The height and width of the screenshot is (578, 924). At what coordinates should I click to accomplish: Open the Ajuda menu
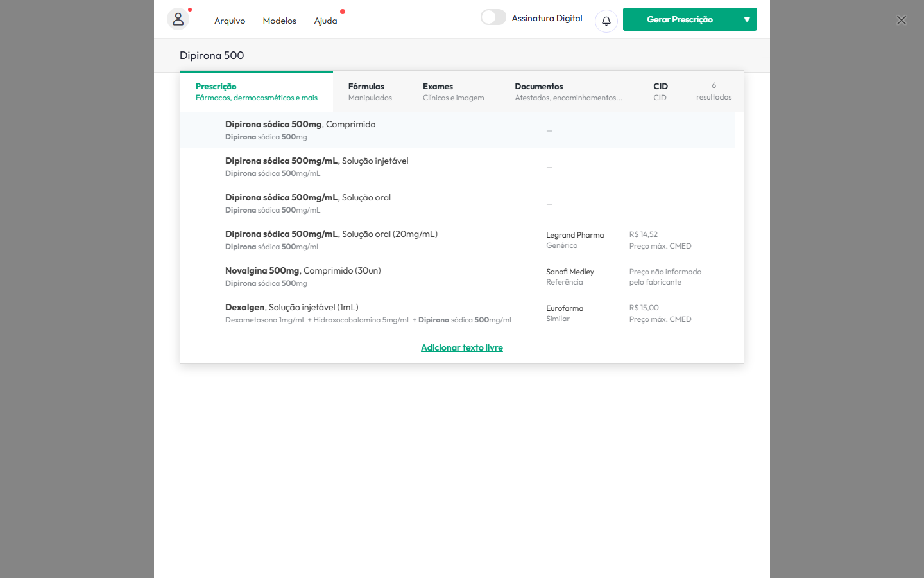point(325,21)
